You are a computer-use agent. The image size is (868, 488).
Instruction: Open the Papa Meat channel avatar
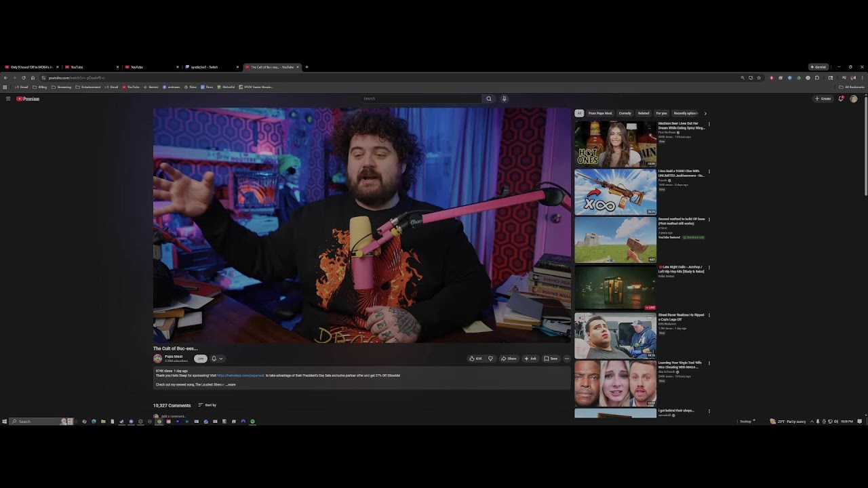coord(158,359)
